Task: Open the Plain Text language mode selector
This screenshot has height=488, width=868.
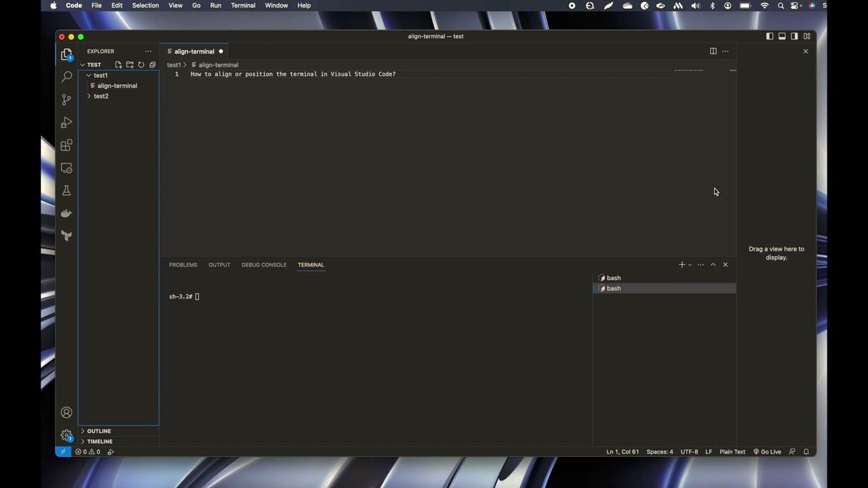Action: pyautogui.click(x=732, y=451)
